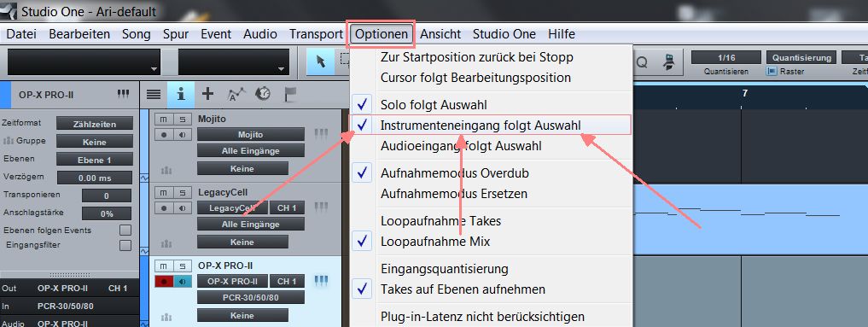Open the Transport menu
The image size is (868, 327).
coord(316,34)
